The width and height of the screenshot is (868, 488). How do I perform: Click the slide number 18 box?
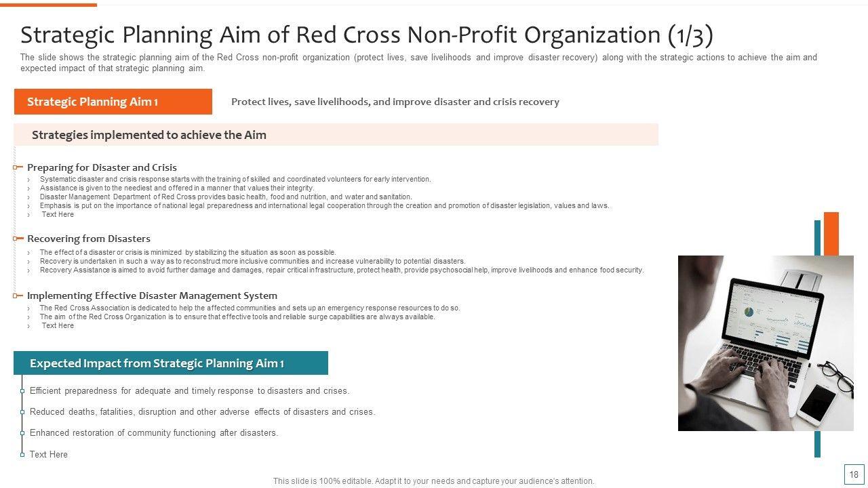click(x=853, y=474)
